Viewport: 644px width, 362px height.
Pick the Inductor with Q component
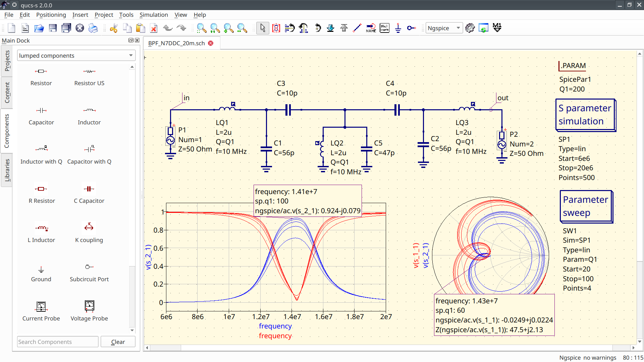(x=41, y=156)
